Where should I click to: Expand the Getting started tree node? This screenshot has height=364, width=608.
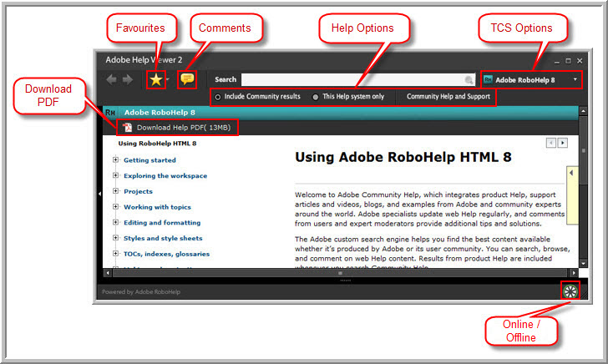115,160
